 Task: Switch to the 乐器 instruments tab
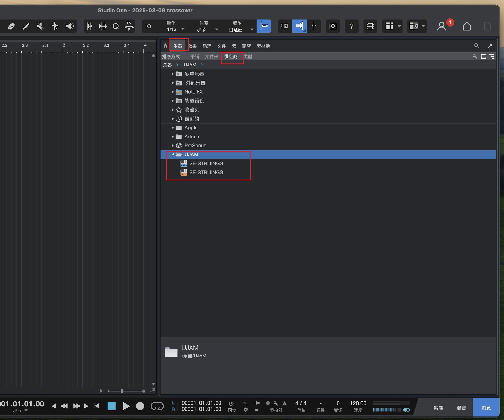point(178,46)
